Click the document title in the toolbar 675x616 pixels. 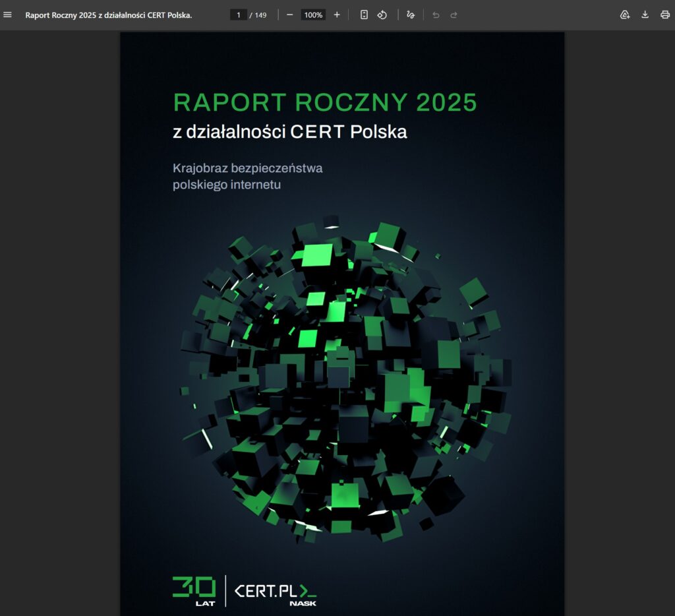coord(109,15)
